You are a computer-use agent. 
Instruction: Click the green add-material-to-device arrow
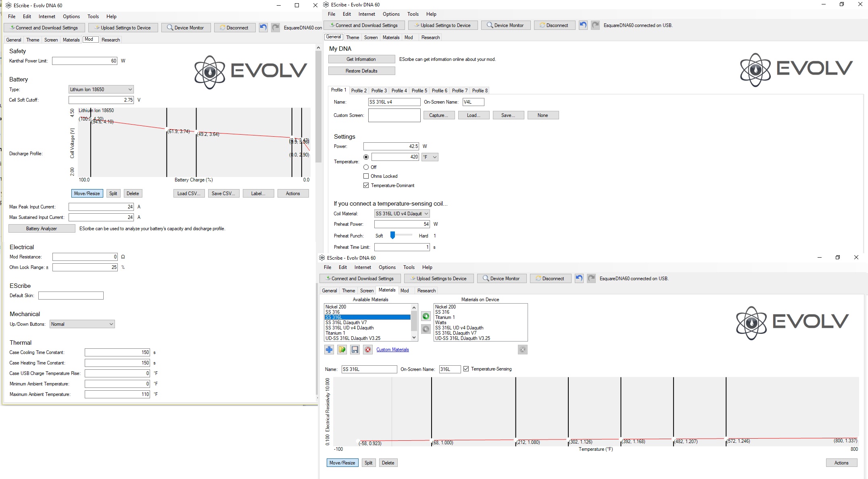426,317
